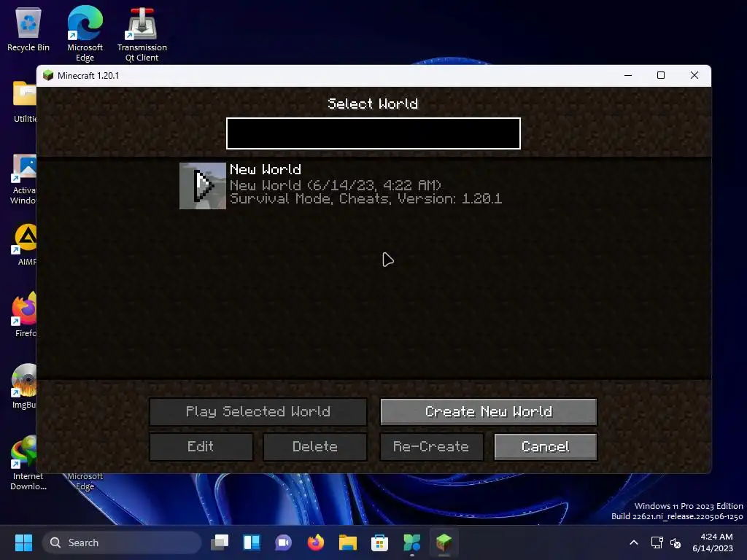Show hidden system tray icons
This screenshot has height=560, width=747.
[x=634, y=542]
